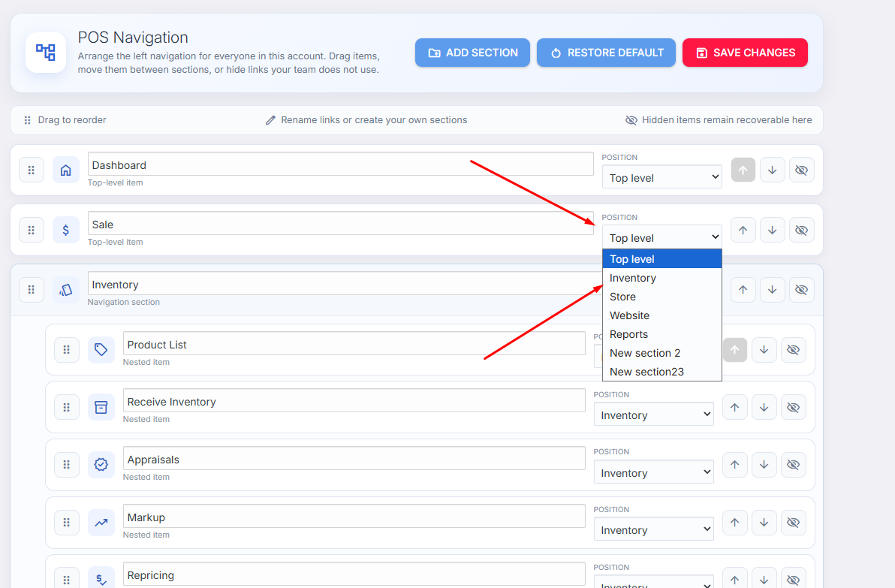This screenshot has width=895, height=588.
Task: Edit the Product List name field
Action: click(354, 344)
